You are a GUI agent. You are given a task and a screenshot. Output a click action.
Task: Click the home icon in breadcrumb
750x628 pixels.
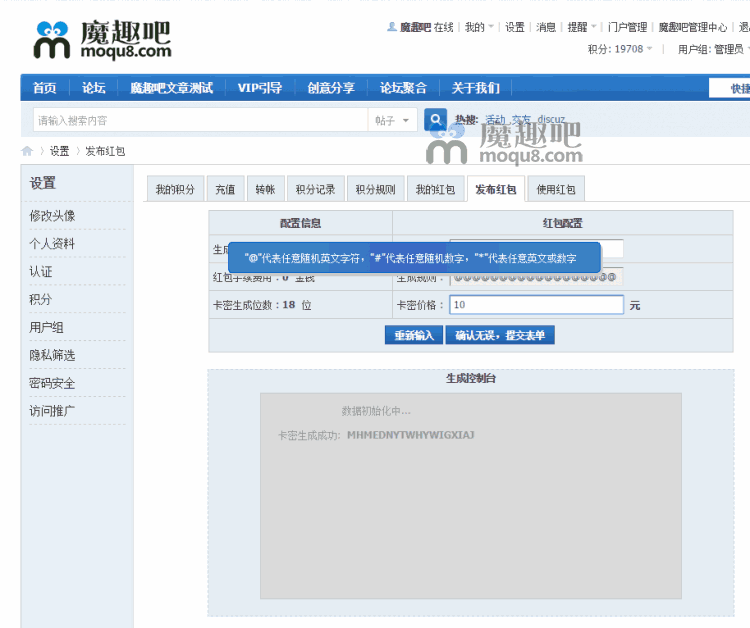pyautogui.click(x=27, y=151)
